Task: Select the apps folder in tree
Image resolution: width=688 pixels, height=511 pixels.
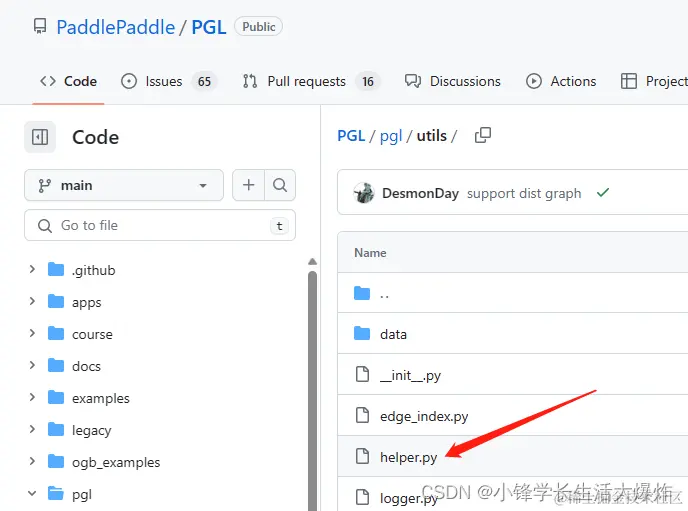Action: click(86, 302)
